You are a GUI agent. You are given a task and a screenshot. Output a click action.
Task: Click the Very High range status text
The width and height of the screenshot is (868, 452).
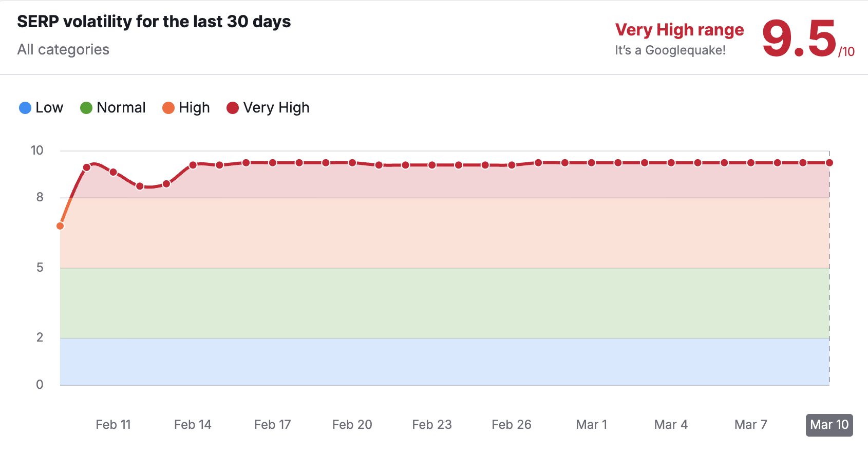[680, 30]
